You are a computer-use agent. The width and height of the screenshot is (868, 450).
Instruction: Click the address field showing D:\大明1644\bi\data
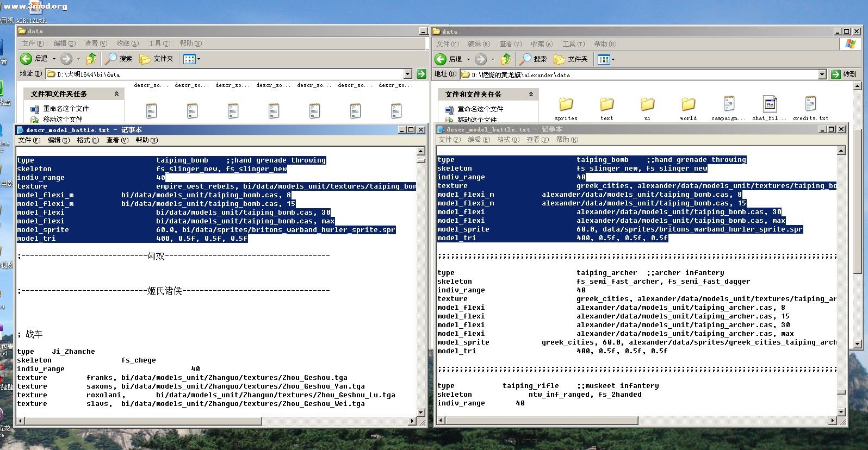tap(228, 74)
